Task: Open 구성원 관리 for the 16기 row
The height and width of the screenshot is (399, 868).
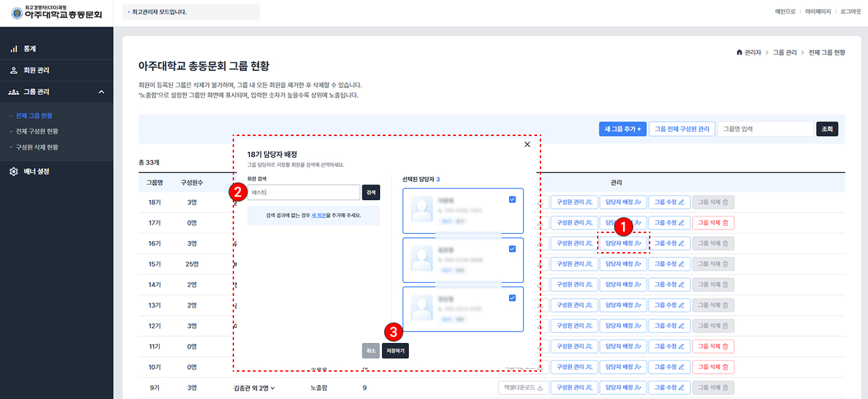Action: coord(574,243)
